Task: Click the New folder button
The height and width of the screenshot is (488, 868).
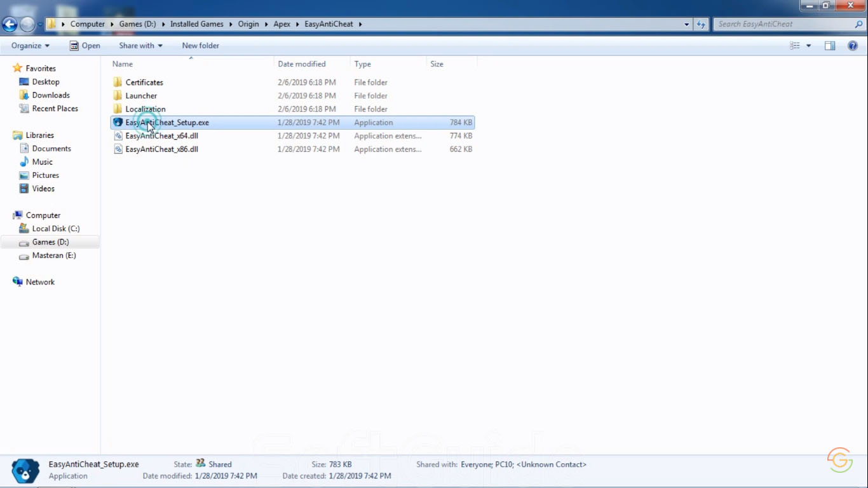Action: click(x=200, y=46)
